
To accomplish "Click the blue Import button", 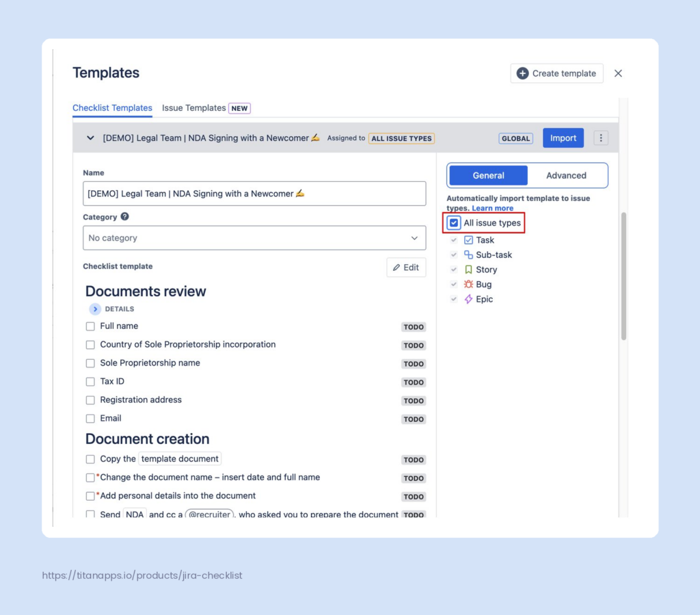I will point(563,138).
